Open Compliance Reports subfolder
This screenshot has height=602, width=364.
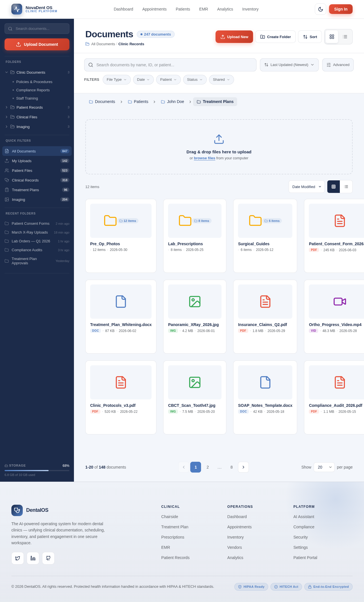point(33,90)
